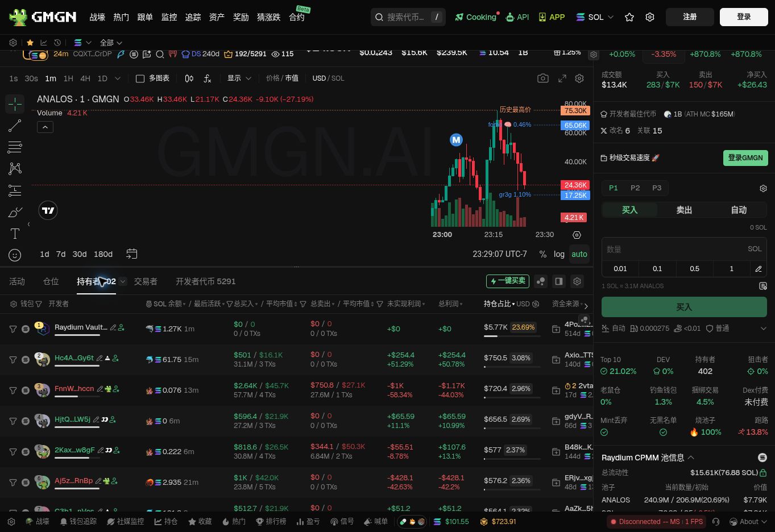Open the headset support icon
Screen dimensions: 775x532
click(716, 521)
